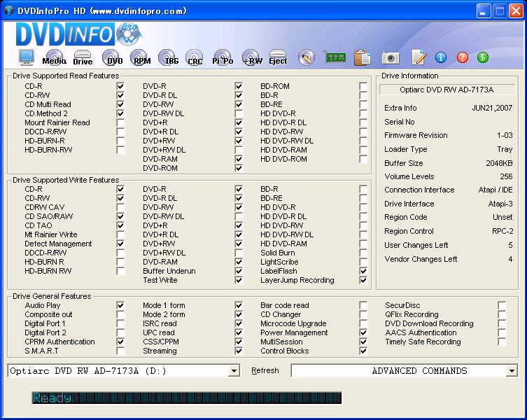
Task: Toggle the LabelFlash checkbox
Action: pyautogui.click(x=363, y=271)
